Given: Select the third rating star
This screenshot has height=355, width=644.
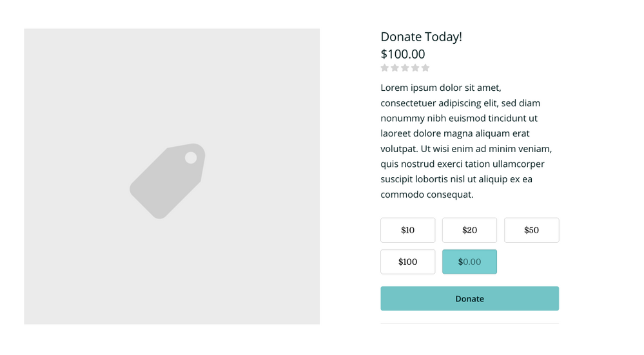Looking at the screenshot, I should point(405,68).
